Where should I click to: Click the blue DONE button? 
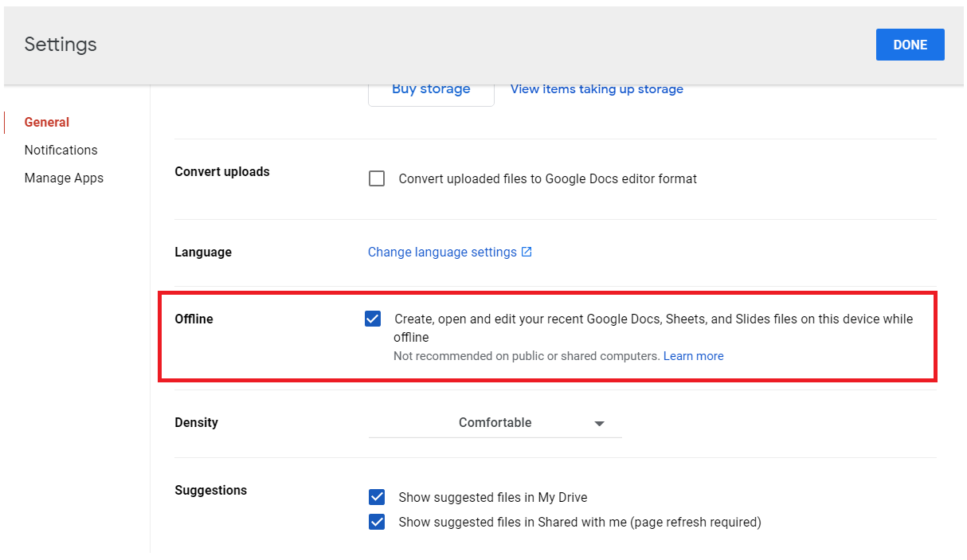pyautogui.click(x=910, y=45)
